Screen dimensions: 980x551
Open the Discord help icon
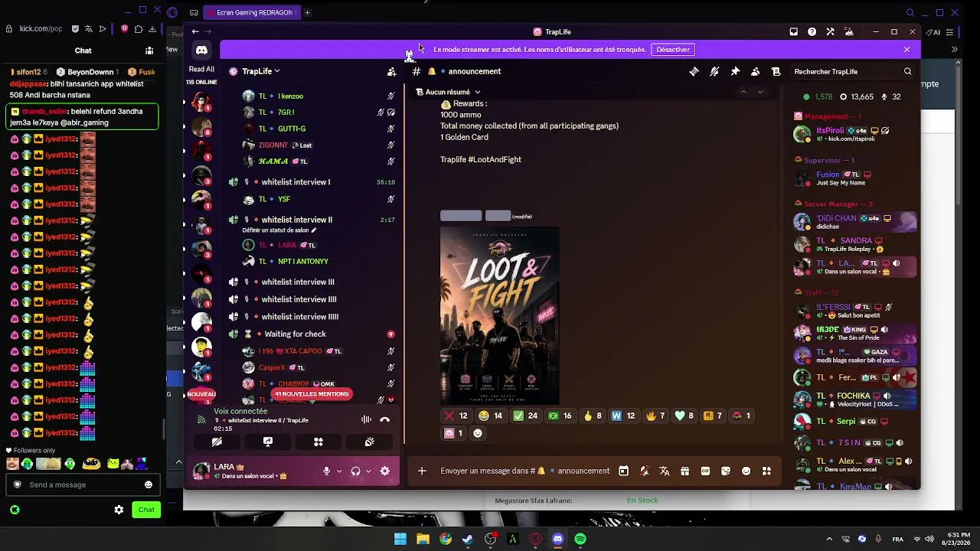coord(812,31)
